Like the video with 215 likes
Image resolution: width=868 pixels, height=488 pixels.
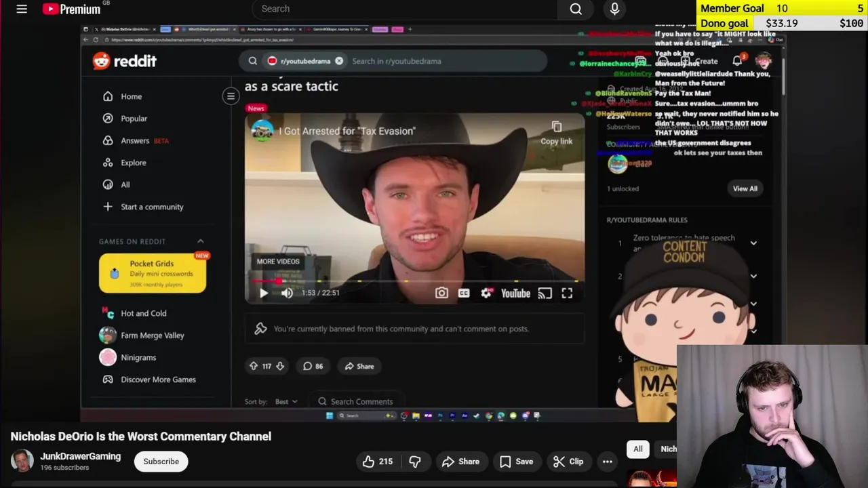pyautogui.click(x=378, y=462)
